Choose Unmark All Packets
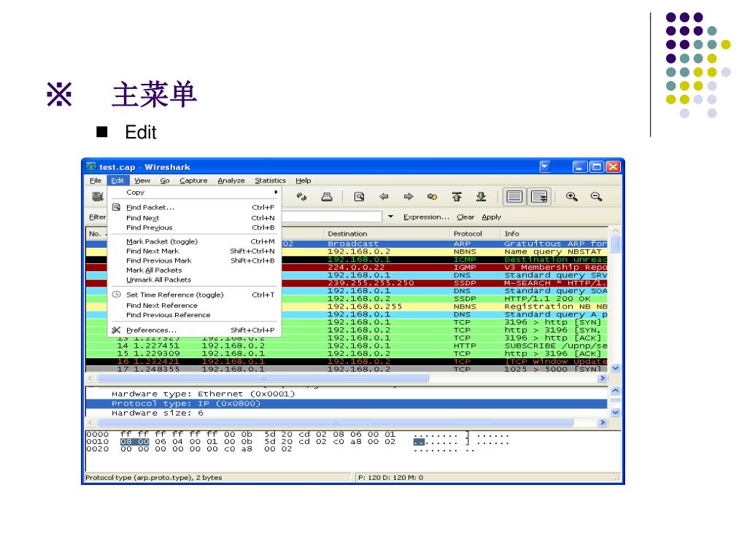The width and height of the screenshot is (747, 560). point(195,279)
